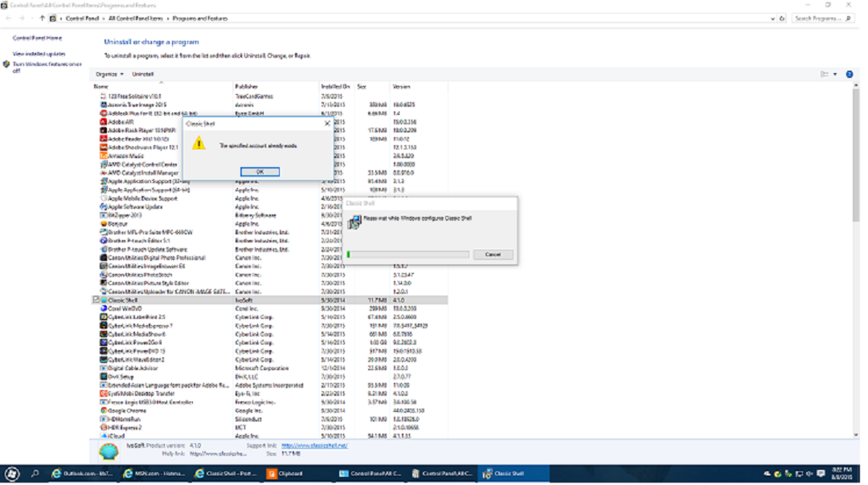This screenshot has height=485, width=868.
Task: Click the Amazon Music program icon
Action: click(x=103, y=157)
